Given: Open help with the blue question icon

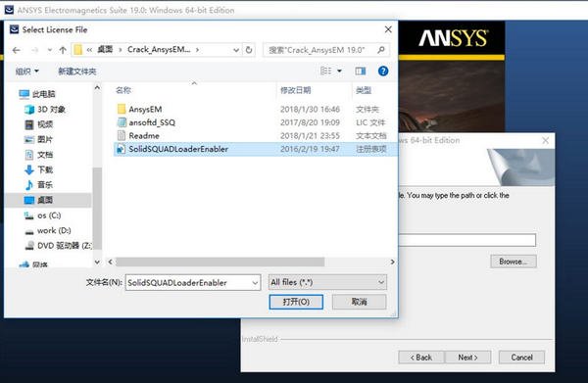Looking at the screenshot, I should pyautogui.click(x=383, y=71).
